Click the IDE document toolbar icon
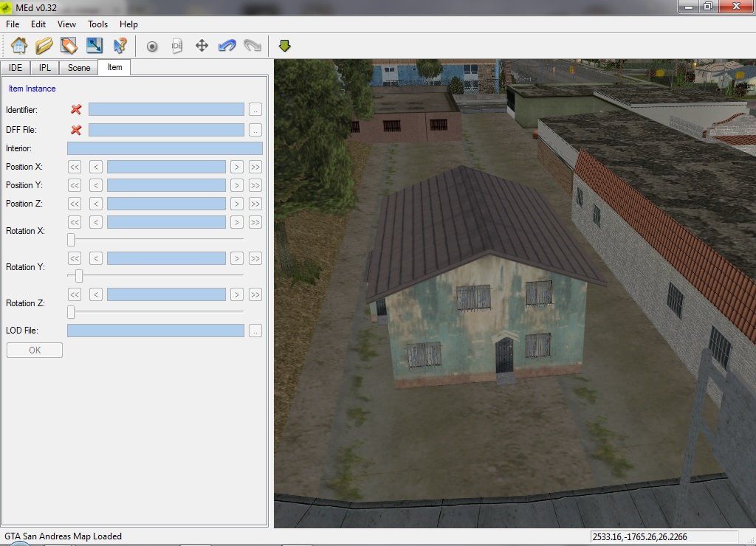Viewport: 756px width, 546px height. click(x=177, y=46)
